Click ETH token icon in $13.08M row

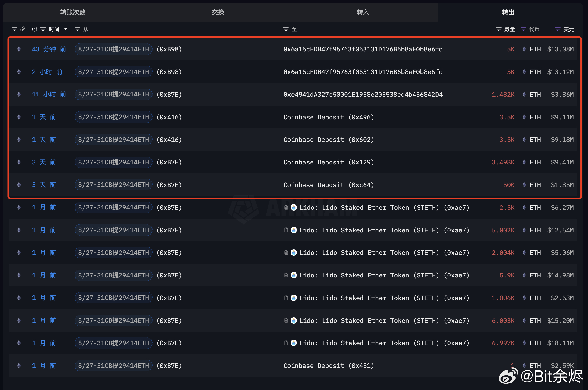click(x=524, y=49)
